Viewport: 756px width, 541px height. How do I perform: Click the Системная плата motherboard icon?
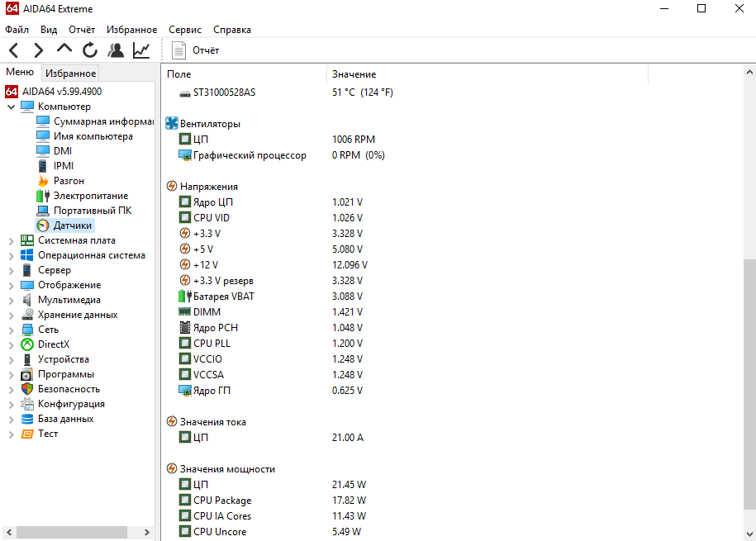click(27, 240)
